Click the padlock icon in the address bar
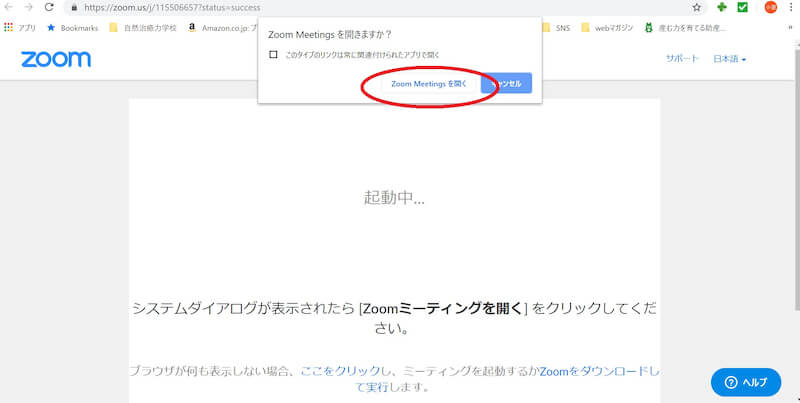 (x=74, y=8)
